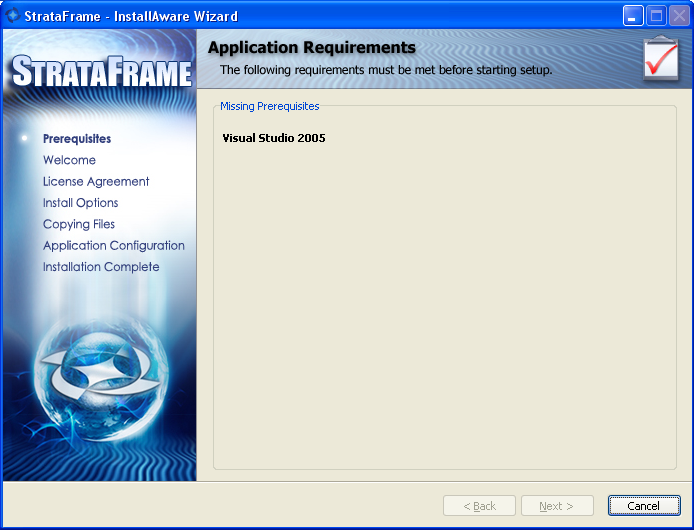Select the Copying Files step
The image size is (694, 530).
tap(79, 224)
